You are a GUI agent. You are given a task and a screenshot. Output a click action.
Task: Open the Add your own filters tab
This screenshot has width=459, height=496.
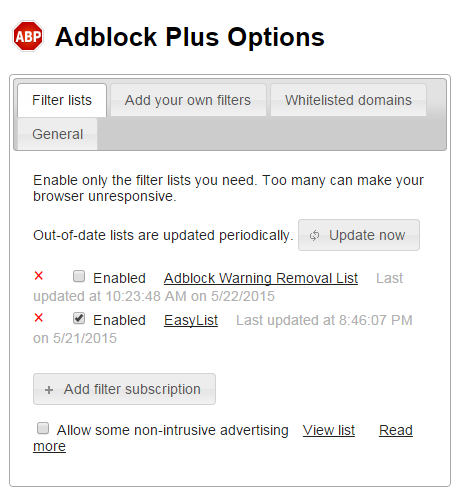(x=188, y=100)
